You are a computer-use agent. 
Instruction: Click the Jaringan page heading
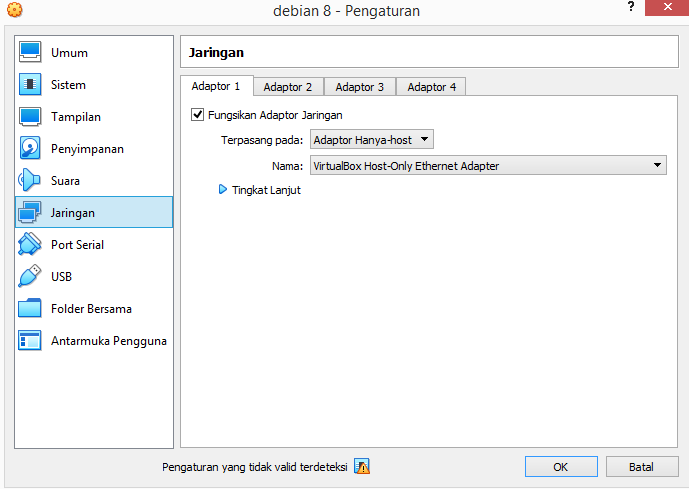(216, 53)
